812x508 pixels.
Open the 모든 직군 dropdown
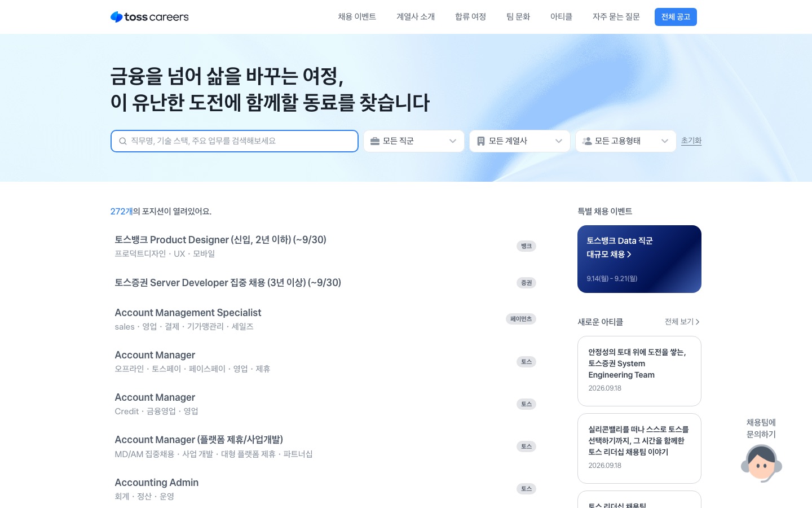(414, 141)
